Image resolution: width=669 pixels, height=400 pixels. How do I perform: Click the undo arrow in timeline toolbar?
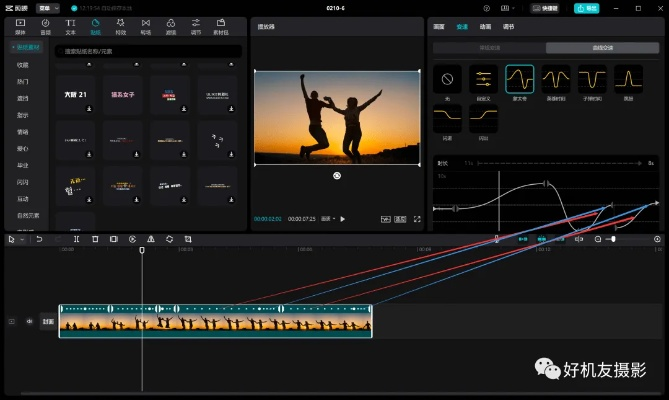(39, 239)
